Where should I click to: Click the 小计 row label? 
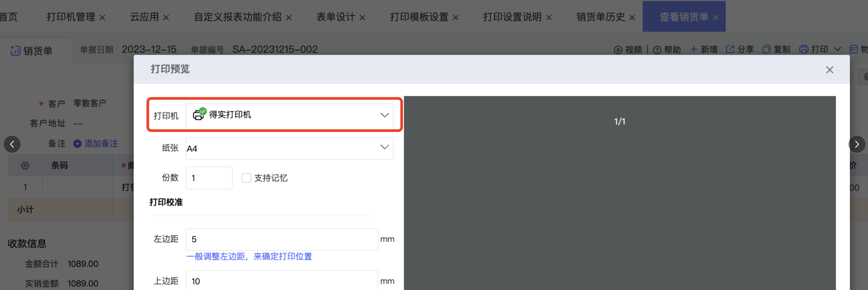pyautogui.click(x=25, y=209)
